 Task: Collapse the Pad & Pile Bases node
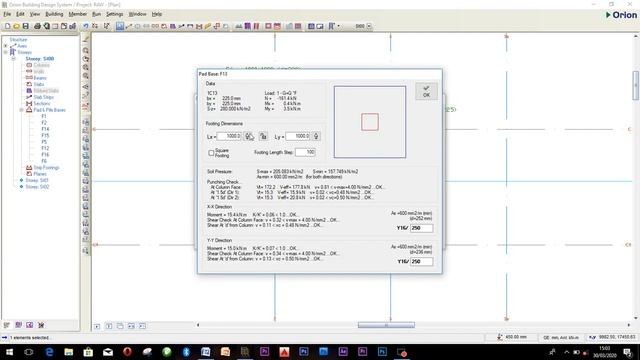[x=21, y=110]
